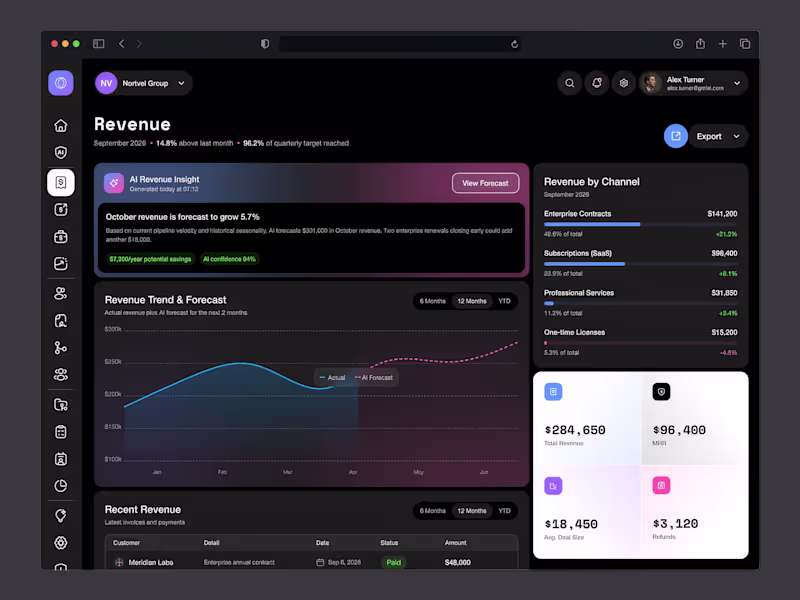Click the Actual legend item in chart
This screenshot has width=800, height=600.
332,378
